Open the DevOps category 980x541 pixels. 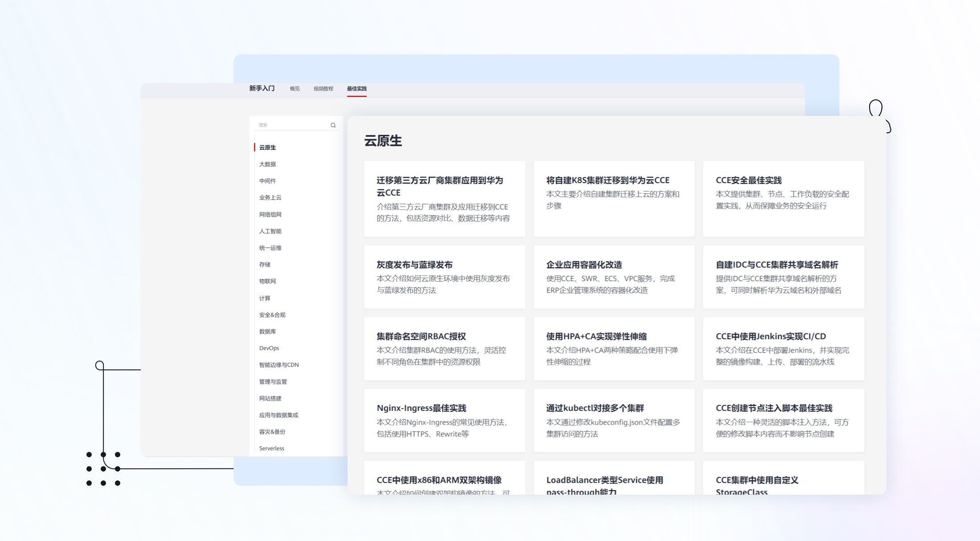(269, 348)
